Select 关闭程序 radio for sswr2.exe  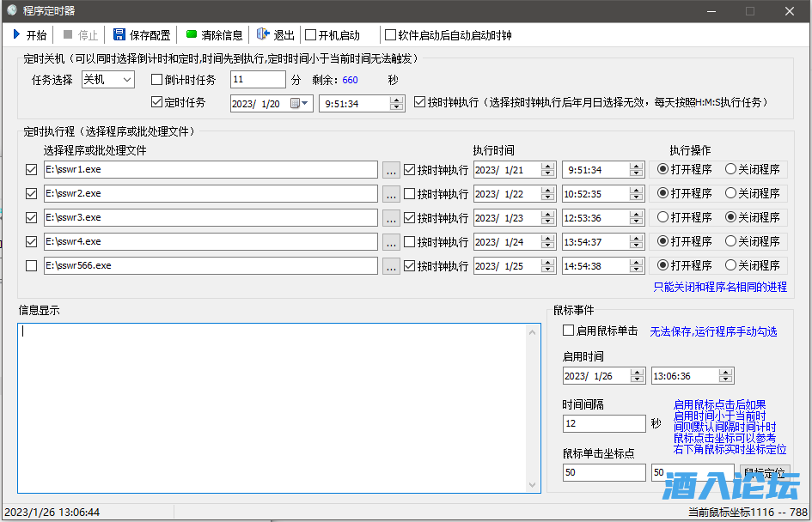[x=731, y=194]
